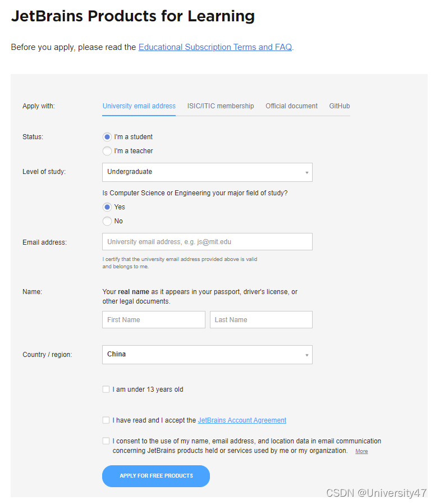This screenshot has width=435, height=504.
Task: Select the "I'm a teacher" radio button
Action: tap(107, 151)
